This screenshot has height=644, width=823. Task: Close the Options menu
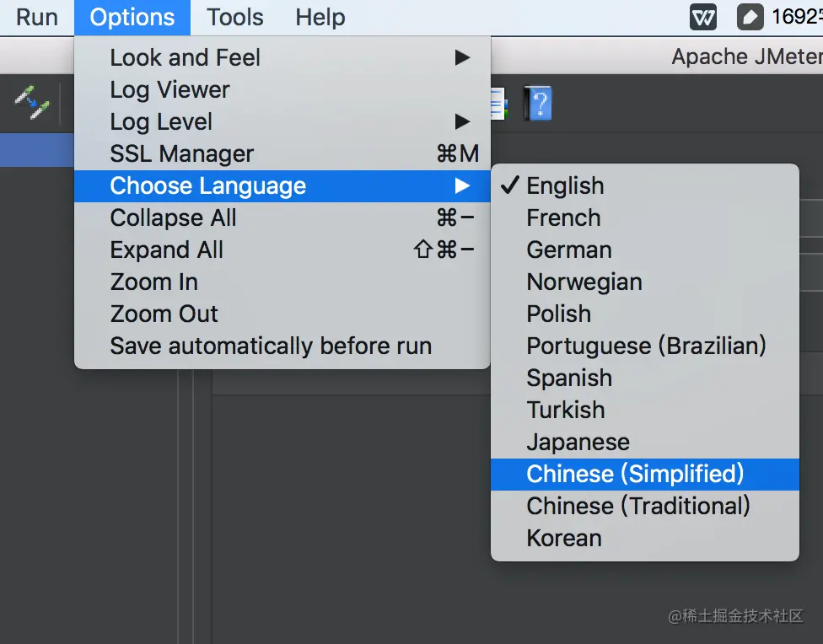(x=132, y=18)
